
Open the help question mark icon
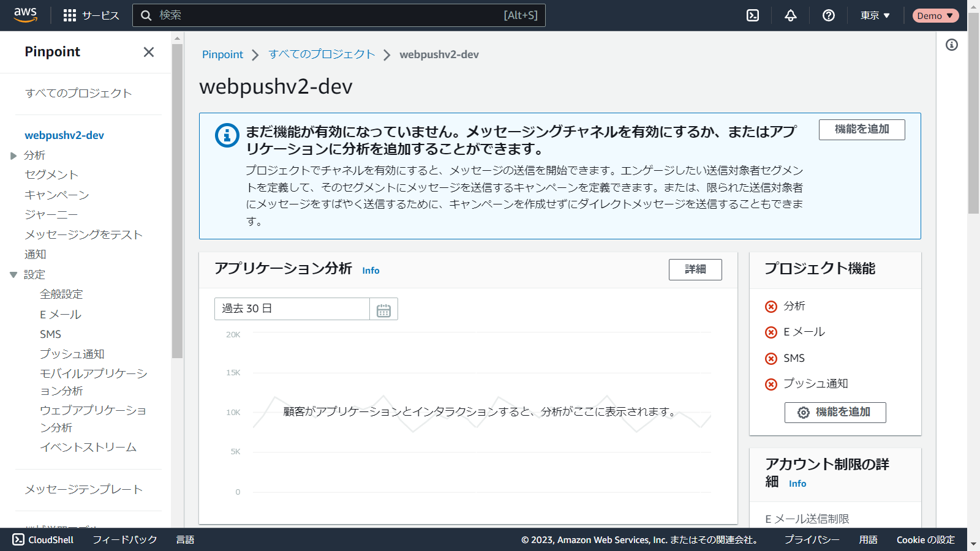pyautogui.click(x=828, y=15)
